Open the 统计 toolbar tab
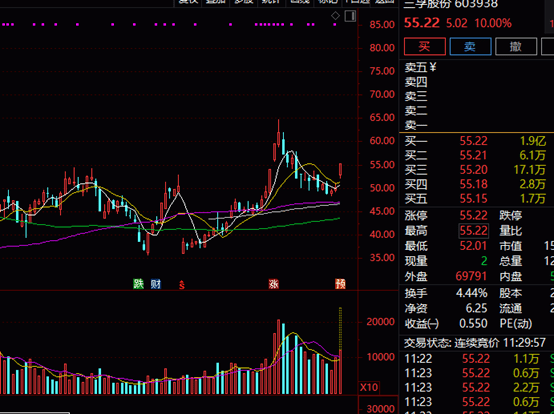This screenshot has width=554, height=414. click(x=271, y=2)
